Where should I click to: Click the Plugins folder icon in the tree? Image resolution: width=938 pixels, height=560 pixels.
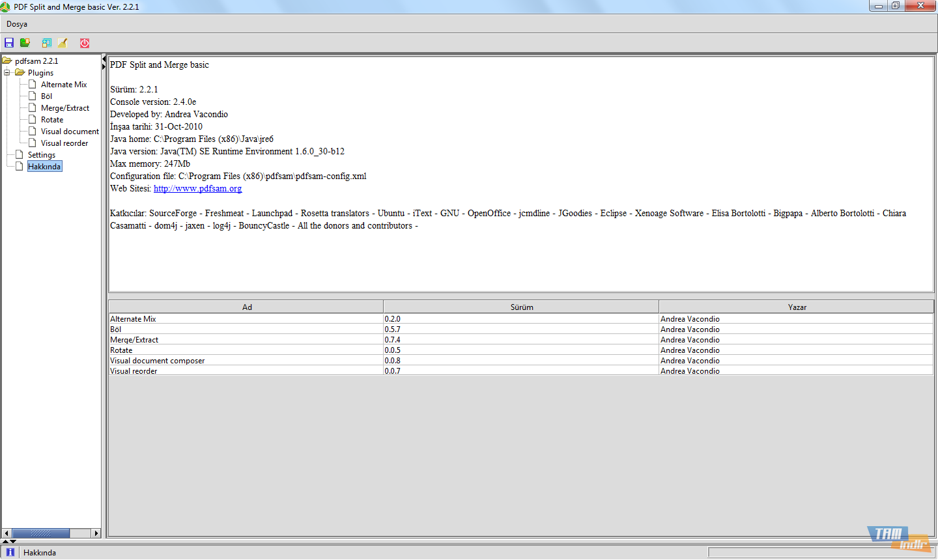(20, 72)
